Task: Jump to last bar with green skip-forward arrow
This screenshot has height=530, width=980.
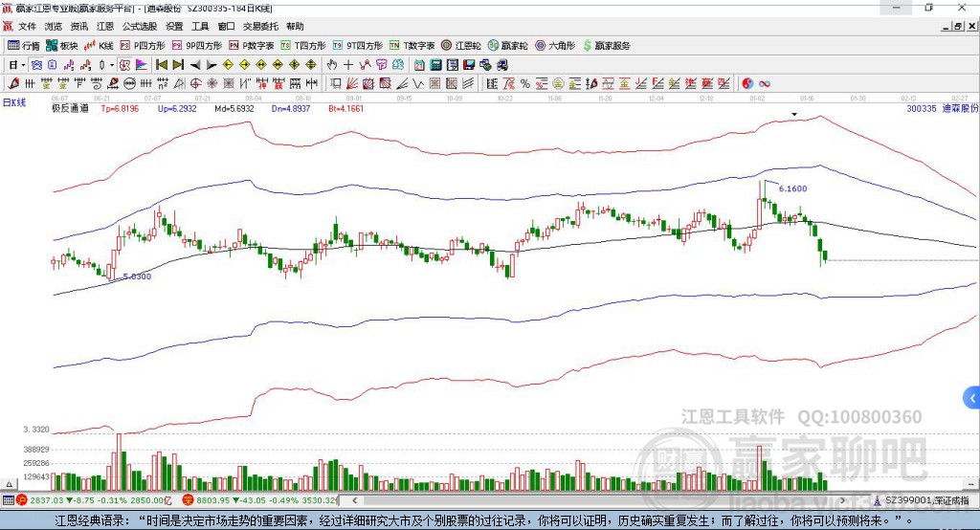Action: (178, 64)
